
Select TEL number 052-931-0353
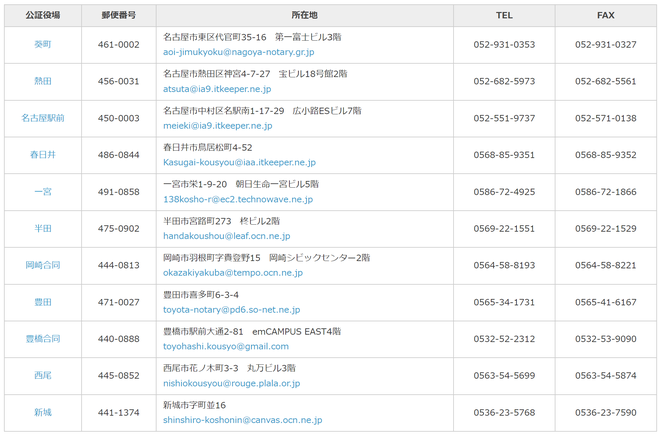(x=504, y=45)
